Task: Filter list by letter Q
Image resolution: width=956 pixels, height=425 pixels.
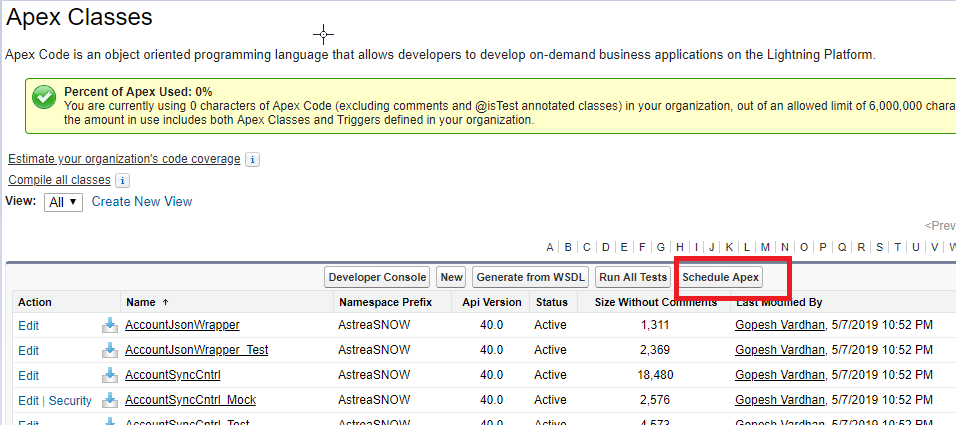Action: pos(841,247)
